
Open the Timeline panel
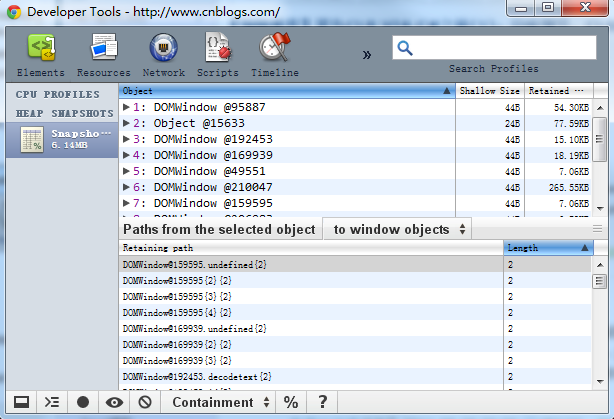pyautogui.click(x=274, y=55)
